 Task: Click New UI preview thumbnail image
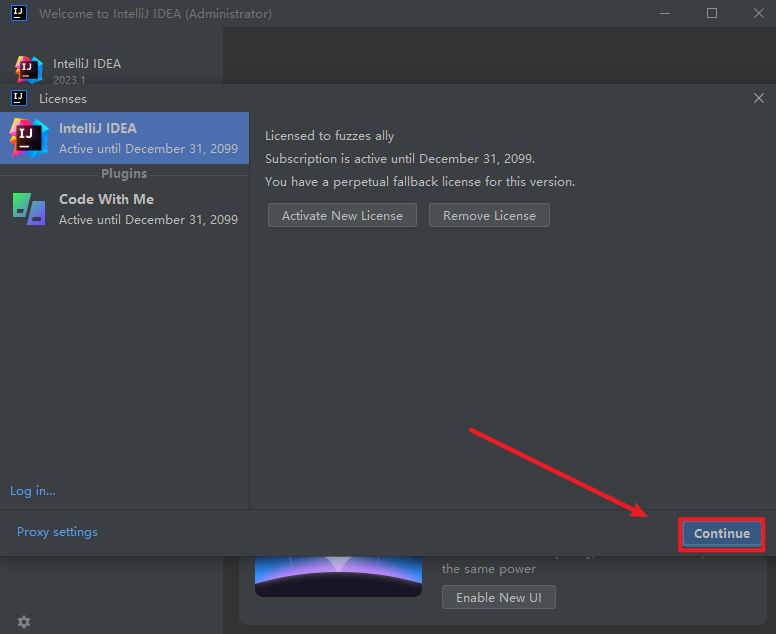pyautogui.click(x=339, y=576)
